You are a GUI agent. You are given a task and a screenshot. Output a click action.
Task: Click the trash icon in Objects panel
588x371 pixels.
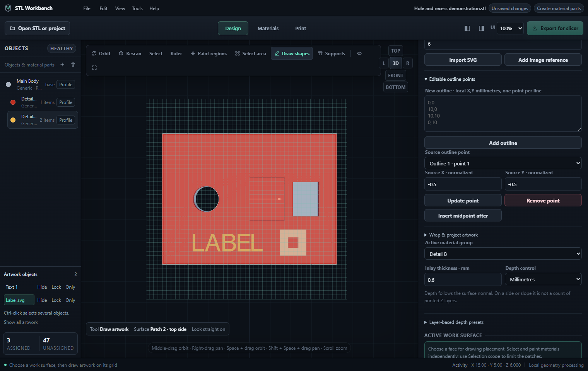pos(73,65)
